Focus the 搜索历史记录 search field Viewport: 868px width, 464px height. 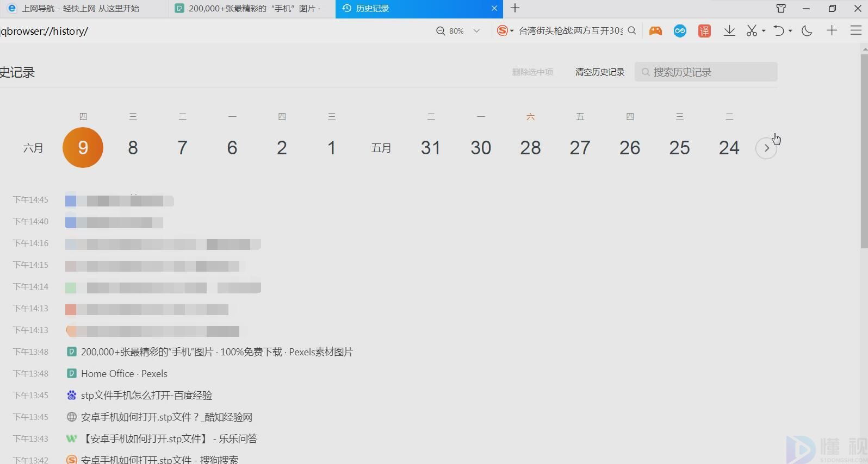click(x=706, y=72)
